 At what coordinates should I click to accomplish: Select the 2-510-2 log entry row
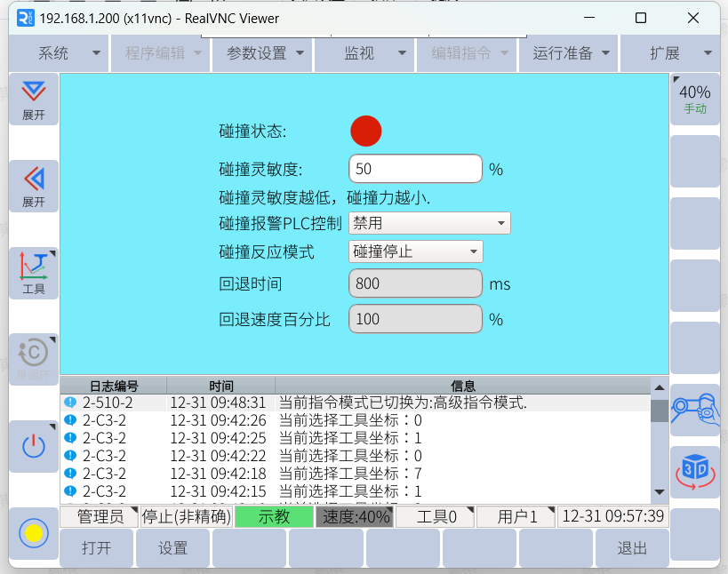pyautogui.click(x=356, y=403)
